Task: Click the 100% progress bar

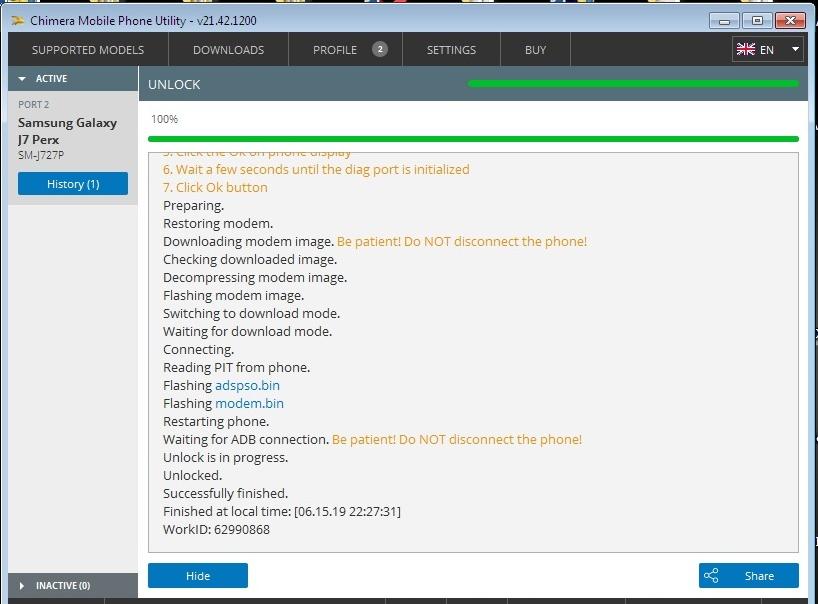Action: coord(473,139)
